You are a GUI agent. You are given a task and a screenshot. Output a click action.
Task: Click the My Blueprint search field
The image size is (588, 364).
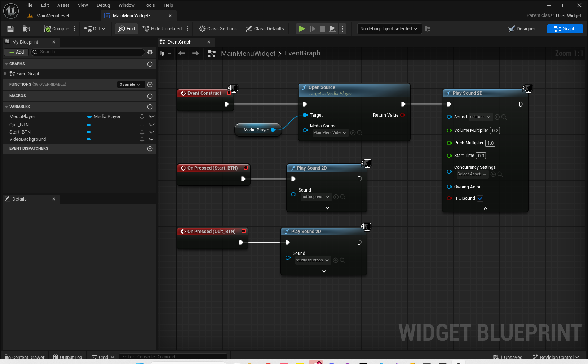88,52
